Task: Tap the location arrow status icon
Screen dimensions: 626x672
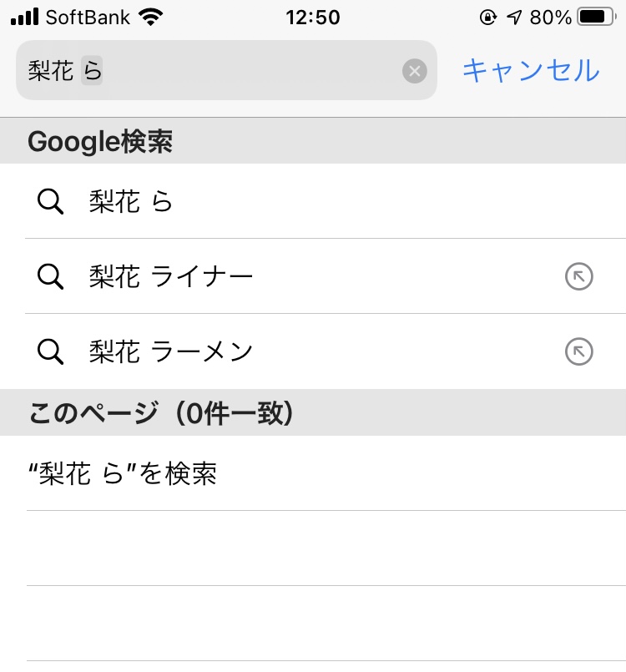Action: (x=515, y=17)
